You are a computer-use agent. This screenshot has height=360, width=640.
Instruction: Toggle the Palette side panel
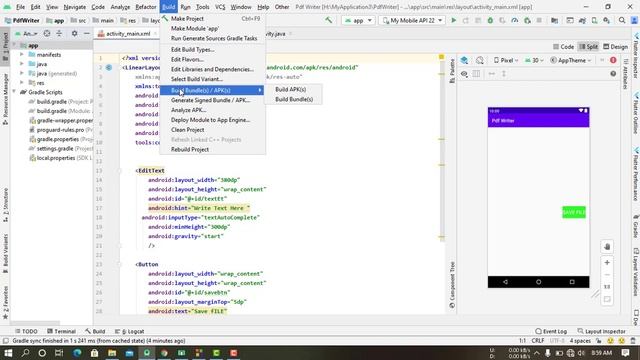(452, 71)
